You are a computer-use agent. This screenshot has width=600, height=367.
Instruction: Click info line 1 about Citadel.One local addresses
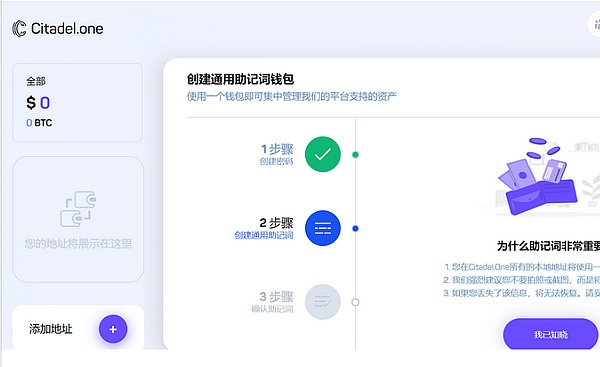[x=522, y=267]
